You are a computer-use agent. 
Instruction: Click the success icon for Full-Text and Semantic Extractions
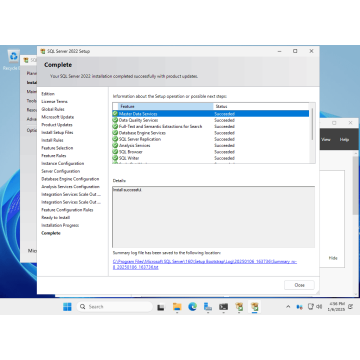coord(115,126)
